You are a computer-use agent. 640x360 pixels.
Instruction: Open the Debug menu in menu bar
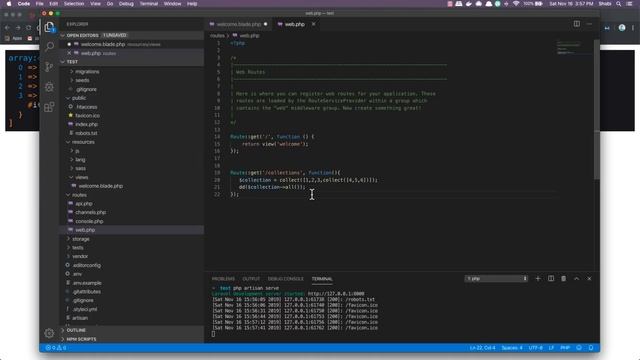point(126,4)
